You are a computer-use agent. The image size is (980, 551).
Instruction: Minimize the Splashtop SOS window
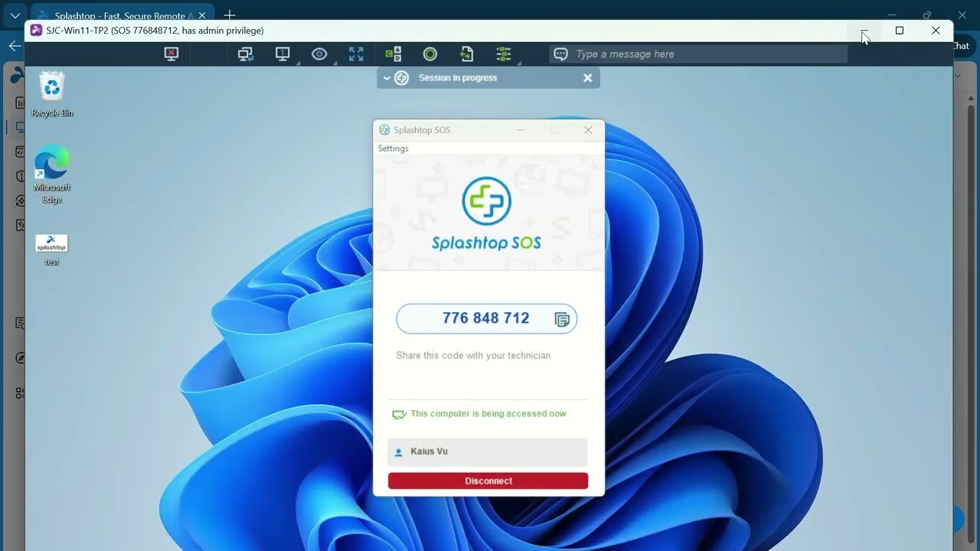tap(521, 130)
